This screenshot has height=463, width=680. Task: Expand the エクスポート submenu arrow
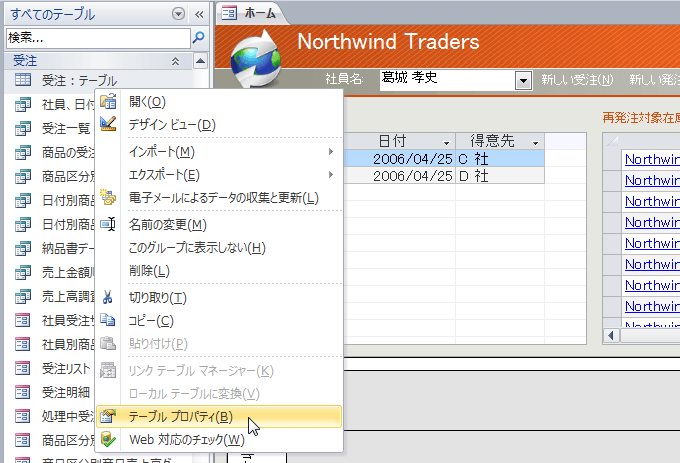pos(331,174)
